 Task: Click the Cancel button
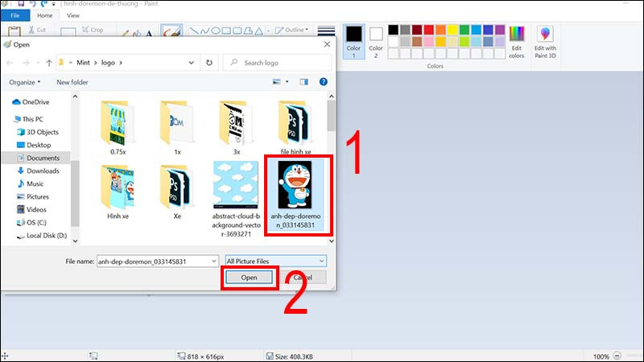(303, 278)
